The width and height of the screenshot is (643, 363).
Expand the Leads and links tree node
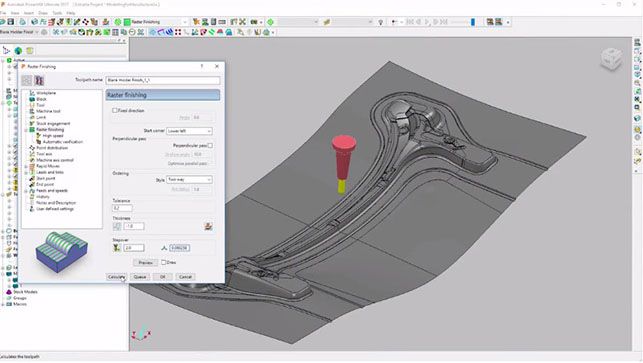click(26, 172)
